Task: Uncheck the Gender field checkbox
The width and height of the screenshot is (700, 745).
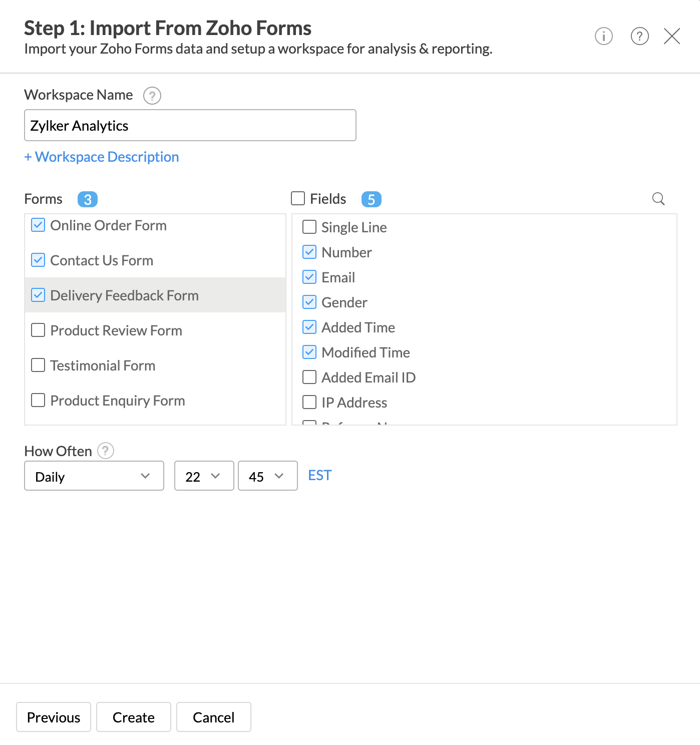Action: tap(309, 302)
